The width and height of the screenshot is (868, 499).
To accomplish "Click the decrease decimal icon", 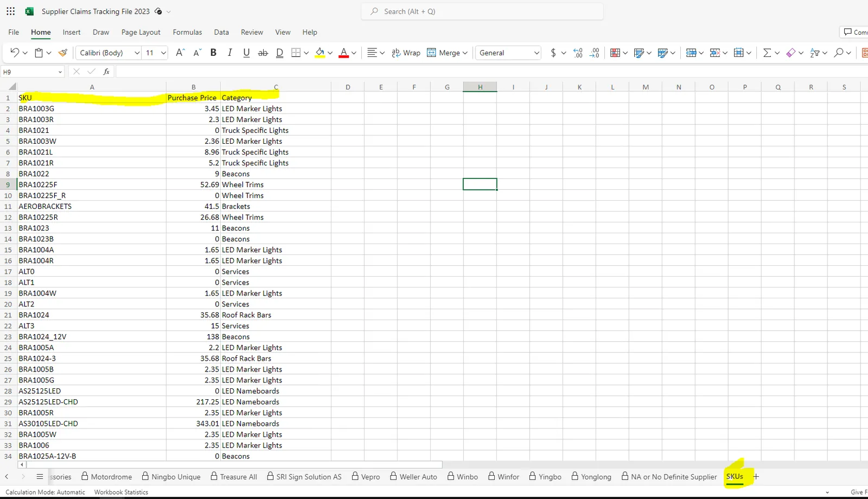I will click(595, 53).
